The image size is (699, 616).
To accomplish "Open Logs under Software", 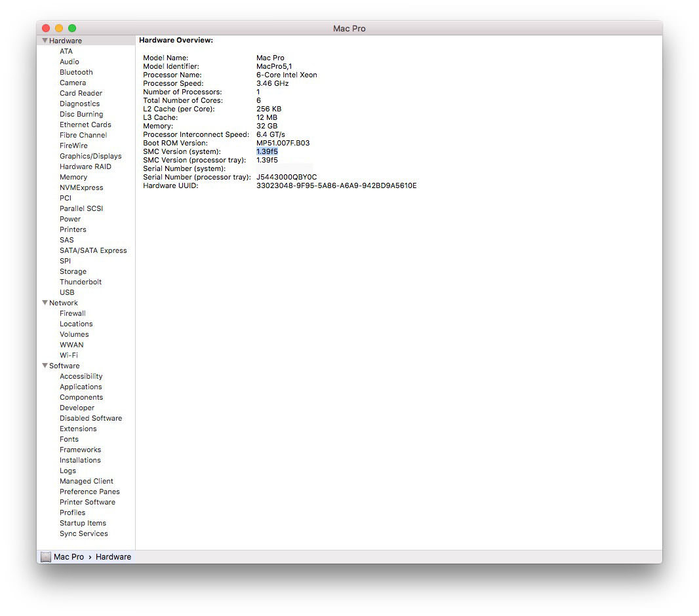I will pyautogui.click(x=68, y=471).
